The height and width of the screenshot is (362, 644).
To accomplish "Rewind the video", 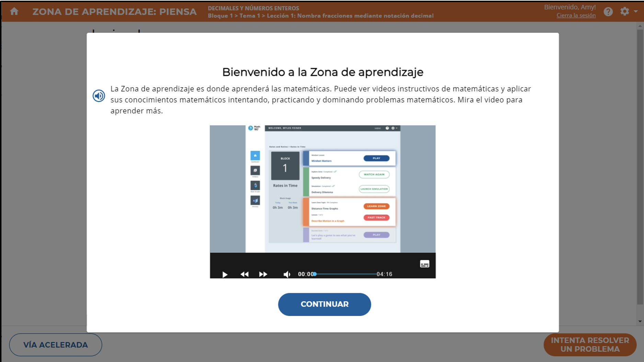I will (244, 274).
